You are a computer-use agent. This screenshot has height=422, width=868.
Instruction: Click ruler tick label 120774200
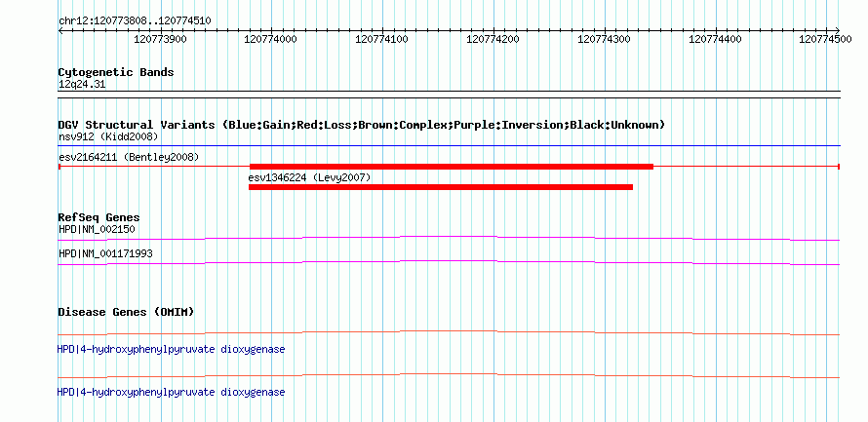click(x=493, y=39)
